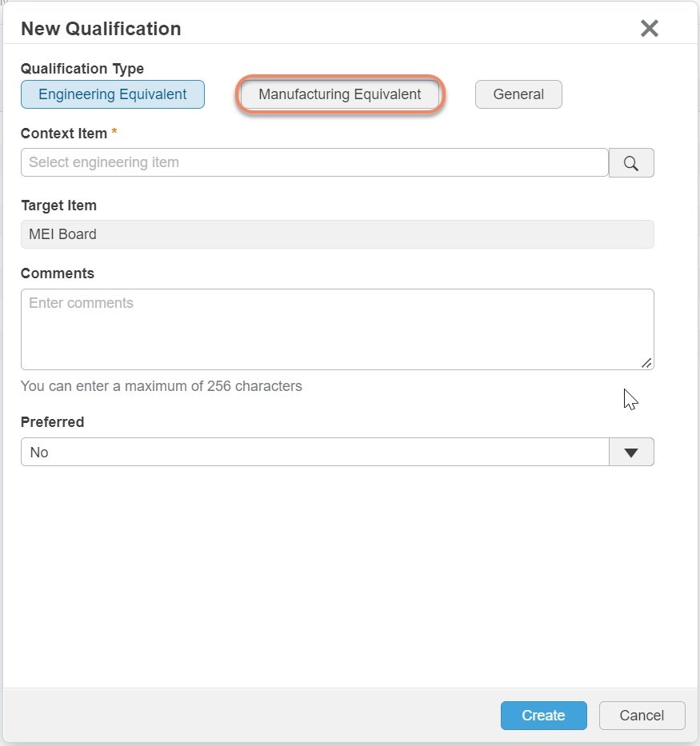Cancel the new qualification
This screenshot has width=700, height=746.
click(642, 716)
